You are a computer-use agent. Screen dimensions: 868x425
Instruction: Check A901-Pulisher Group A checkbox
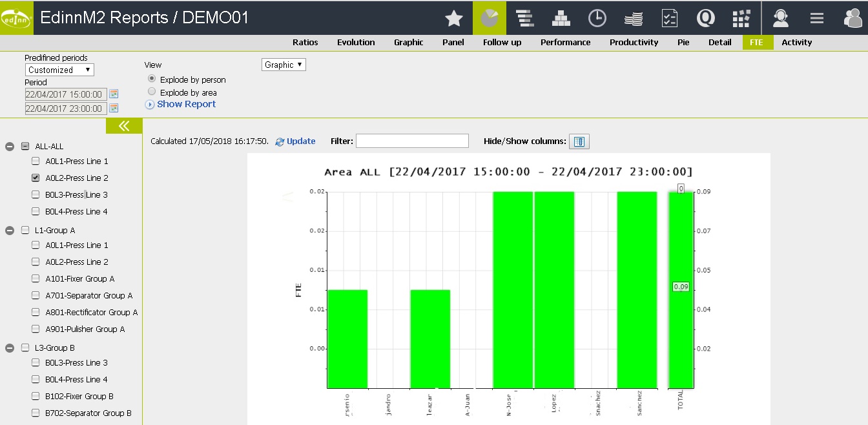pyautogui.click(x=36, y=329)
